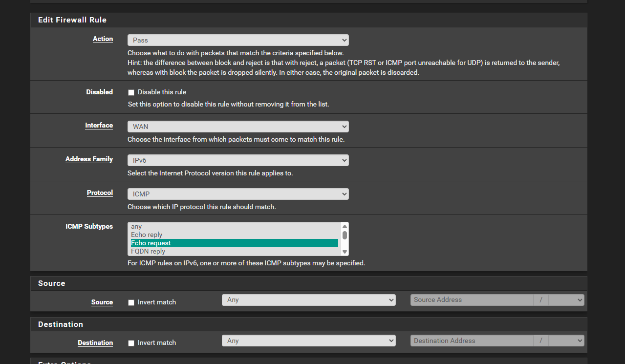625x364 pixels.
Task: Open the Source subnet mask dropdown
Action: pyautogui.click(x=566, y=300)
